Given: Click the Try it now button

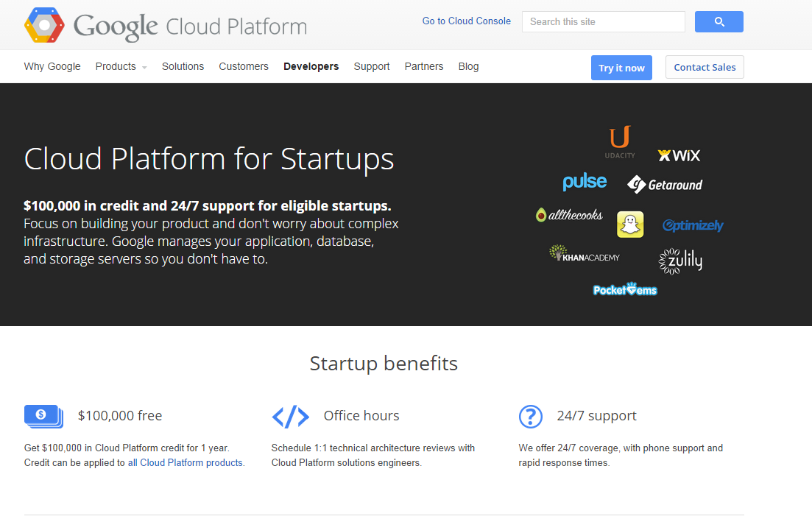Looking at the screenshot, I should click(621, 68).
